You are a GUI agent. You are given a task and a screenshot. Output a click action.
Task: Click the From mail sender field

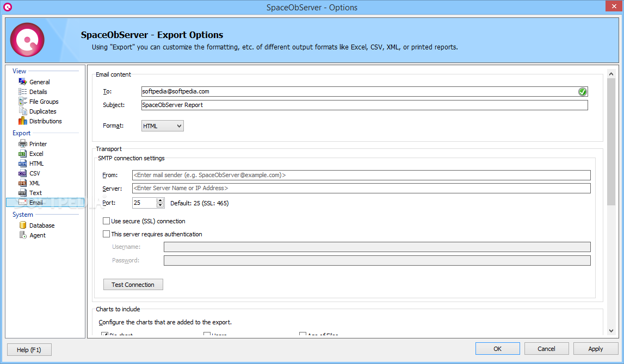pyautogui.click(x=361, y=175)
